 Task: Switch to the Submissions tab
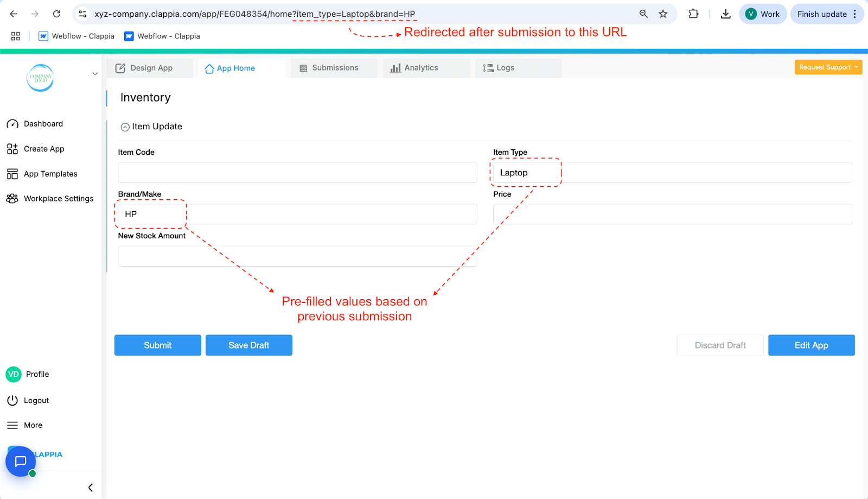pos(334,68)
